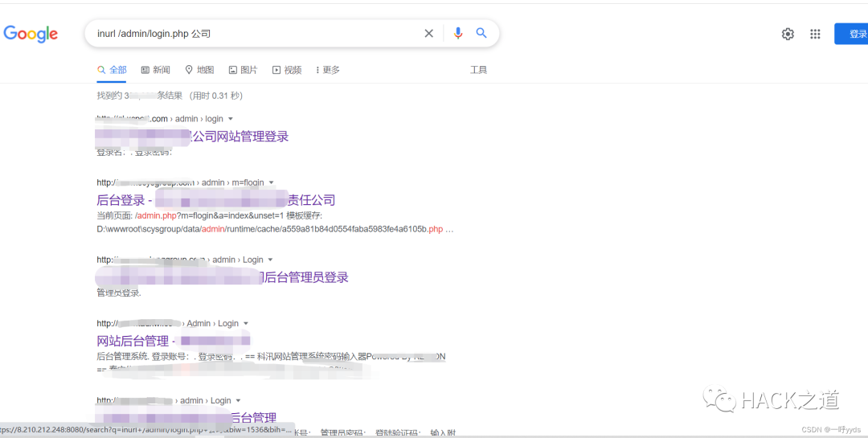Open the Google apps grid
This screenshot has height=438, width=868.
coord(815,34)
